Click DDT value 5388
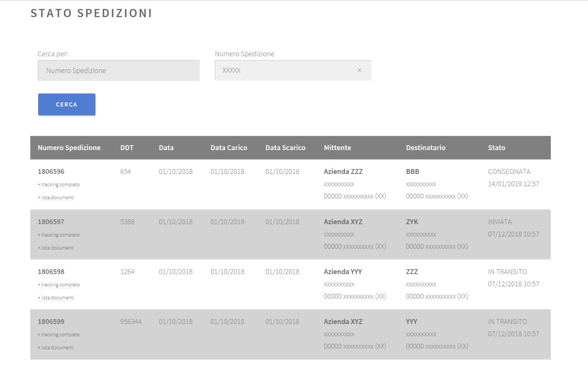Viewport: 588px width, 368px height. click(127, 222)
